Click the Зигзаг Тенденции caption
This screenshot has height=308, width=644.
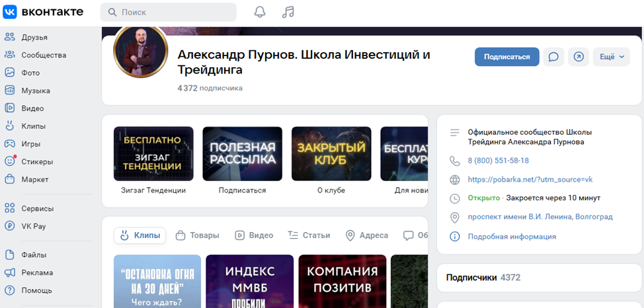[x=153, y=190]
